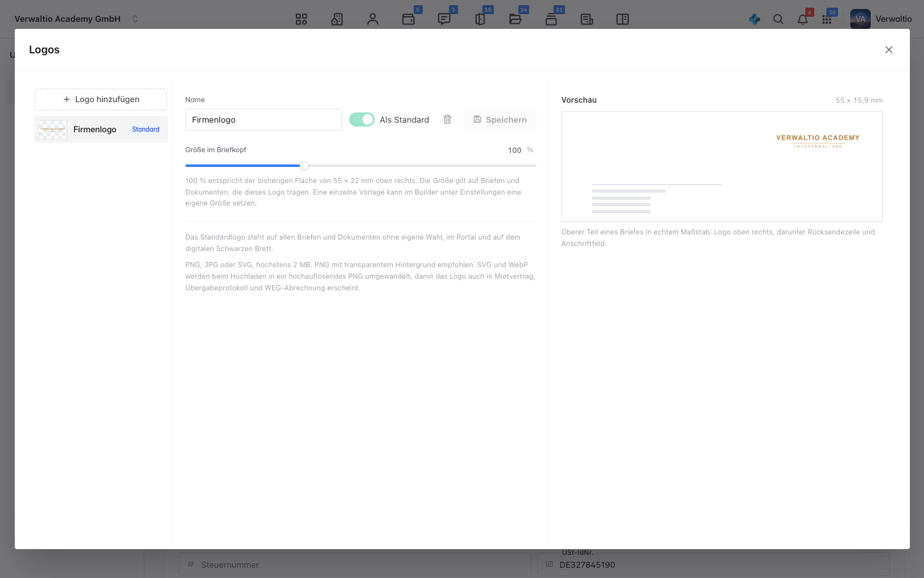Open the door icon with badge 15

pos(480,19)
